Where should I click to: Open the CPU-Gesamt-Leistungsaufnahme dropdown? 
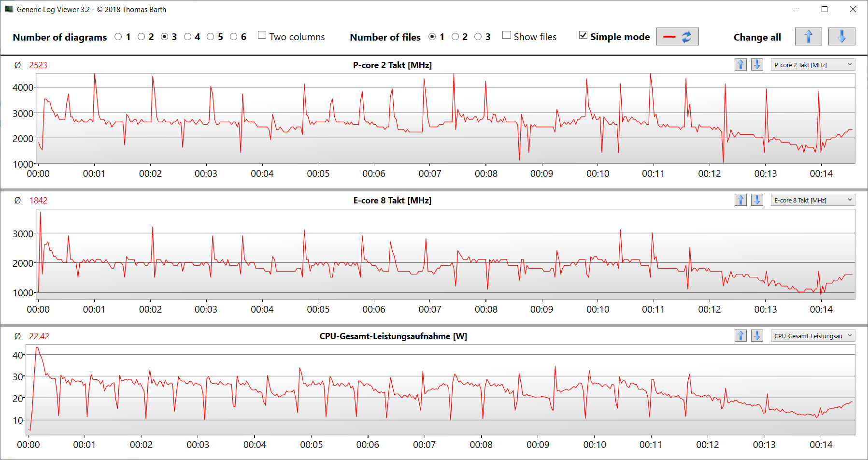(x=812, y=336)
